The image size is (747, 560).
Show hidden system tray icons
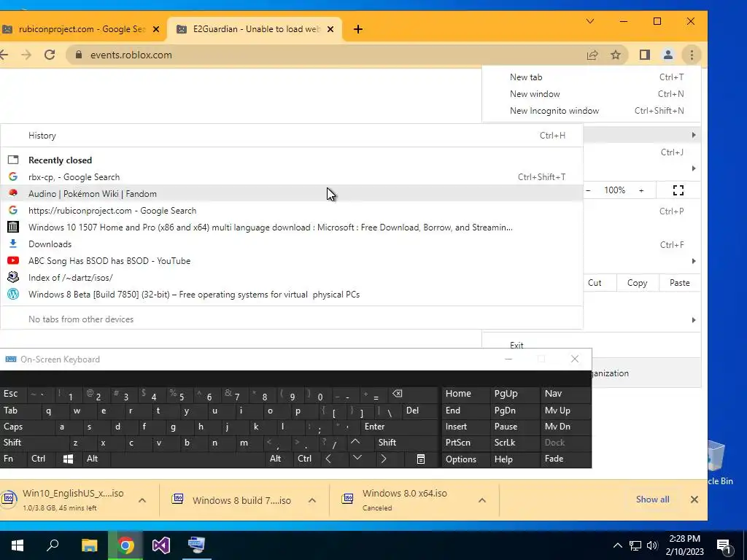click(x=617, y=545)
